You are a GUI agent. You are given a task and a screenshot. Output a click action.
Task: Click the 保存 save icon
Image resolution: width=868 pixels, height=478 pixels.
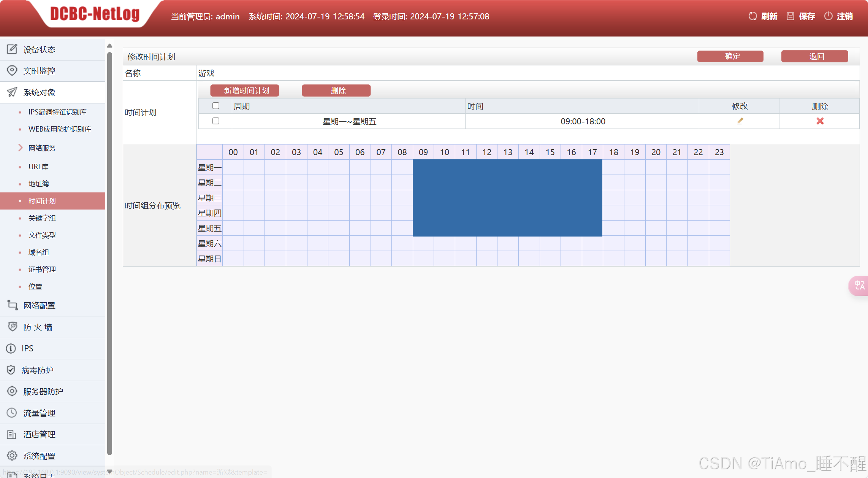(790, 16)
